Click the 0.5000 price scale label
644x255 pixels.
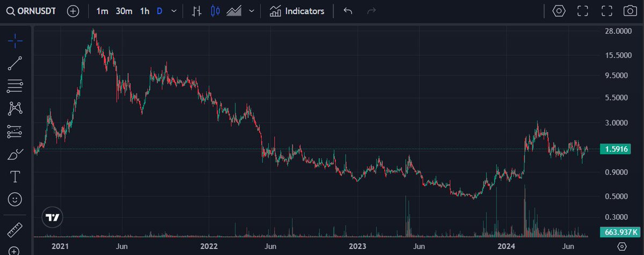[617, 196]
